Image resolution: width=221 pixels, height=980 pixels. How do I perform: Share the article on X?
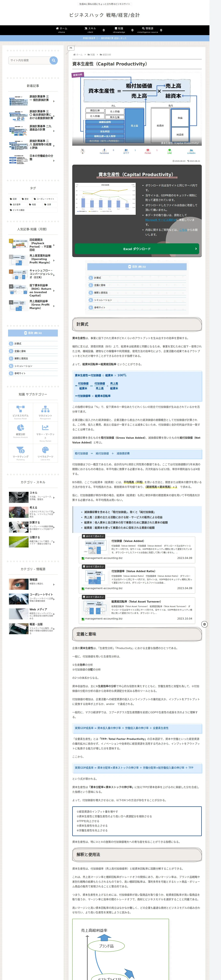pos(82,151)
